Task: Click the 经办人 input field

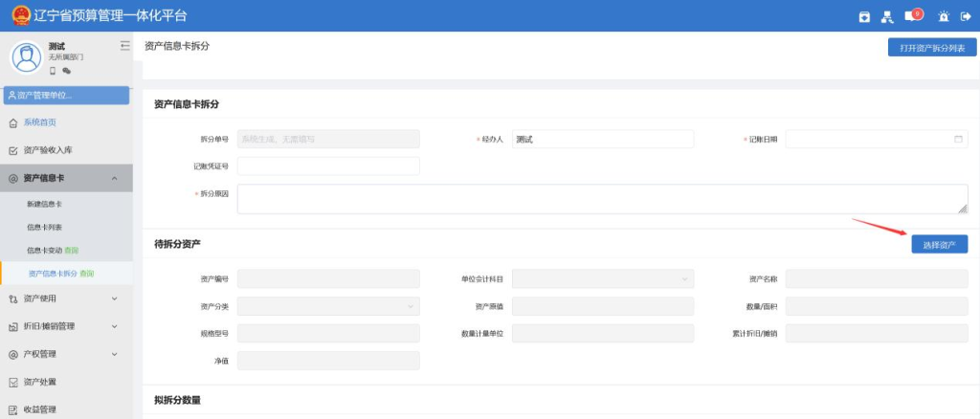Action: (x=603, y=140)
